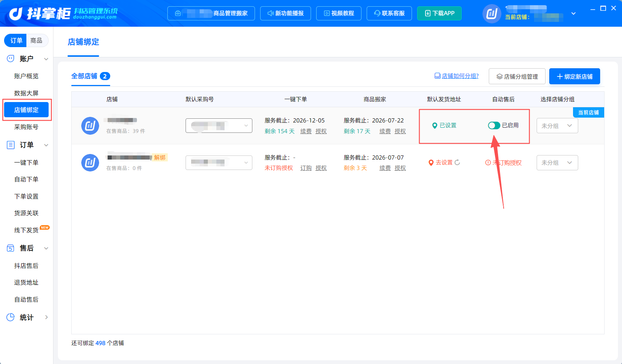Click 订购 for second shop's 一键下单
622x364 pixels.
(306, 168)
